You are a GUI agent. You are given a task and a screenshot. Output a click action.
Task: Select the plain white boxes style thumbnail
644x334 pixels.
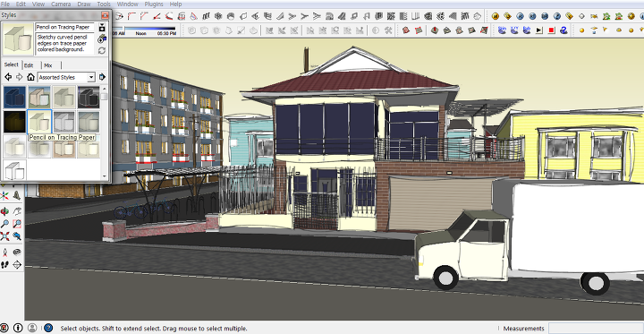pyautogui.click(x=15, y=171)
